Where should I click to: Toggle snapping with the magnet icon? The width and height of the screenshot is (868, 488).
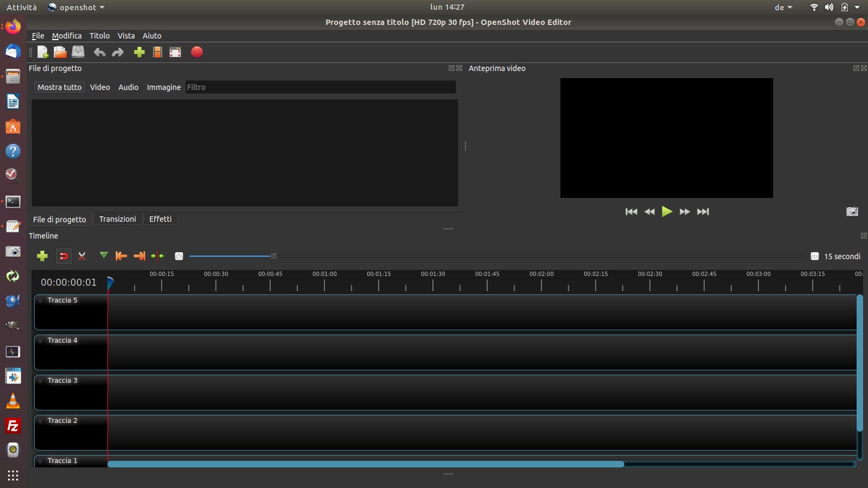tap(63, 256)
